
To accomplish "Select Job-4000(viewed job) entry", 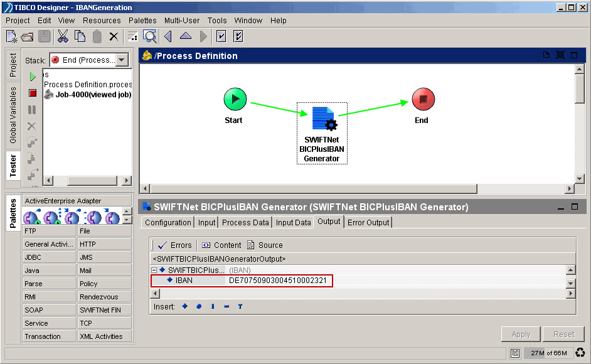I will pos(88,95).
